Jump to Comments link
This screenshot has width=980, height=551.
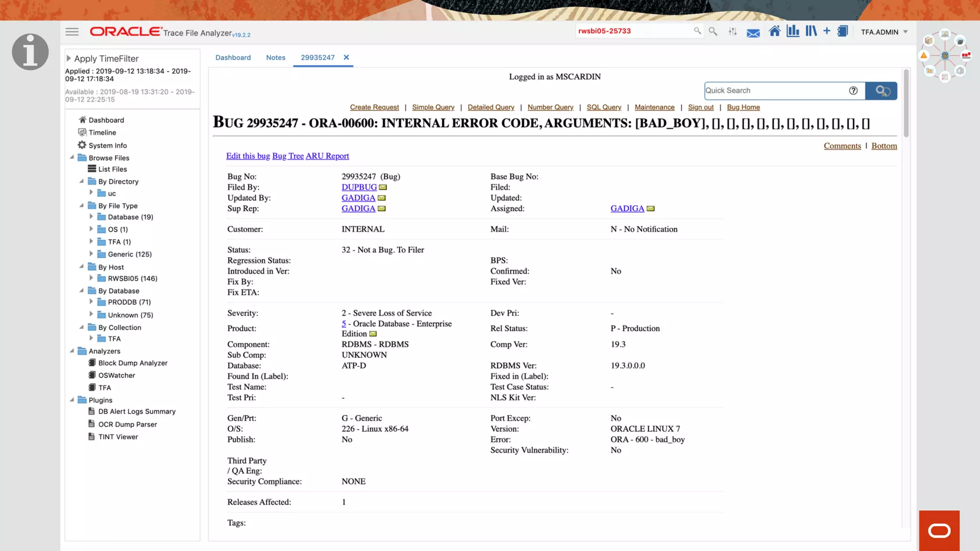pos(842,146)
